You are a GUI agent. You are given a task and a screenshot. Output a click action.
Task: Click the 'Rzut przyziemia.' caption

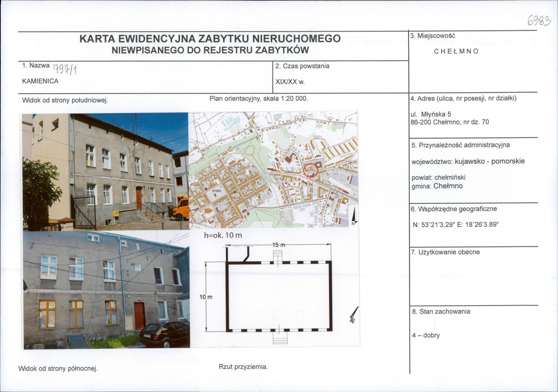[x=243, y=367]
